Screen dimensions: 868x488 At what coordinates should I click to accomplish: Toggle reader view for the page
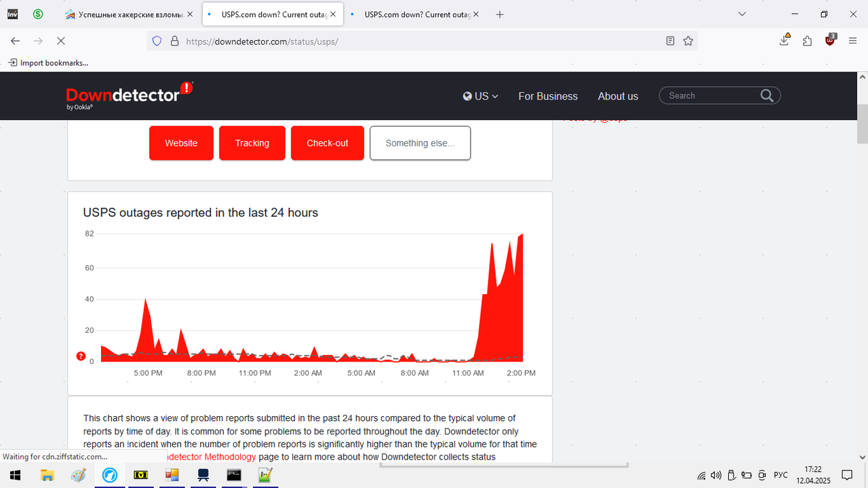pyautogui.click(x=670, y=41)
